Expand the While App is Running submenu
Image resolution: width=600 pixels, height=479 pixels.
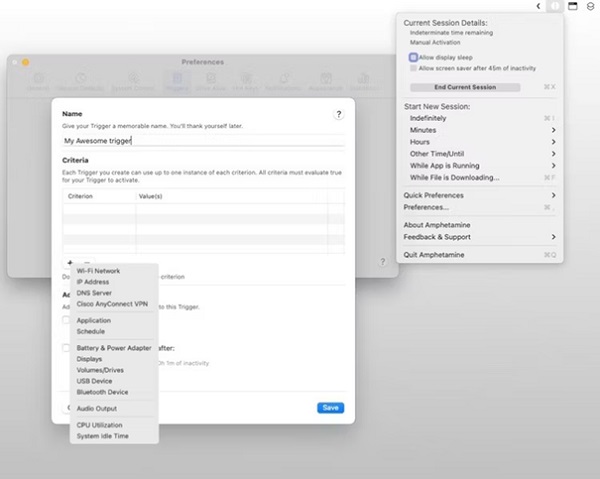coord(480,165)
